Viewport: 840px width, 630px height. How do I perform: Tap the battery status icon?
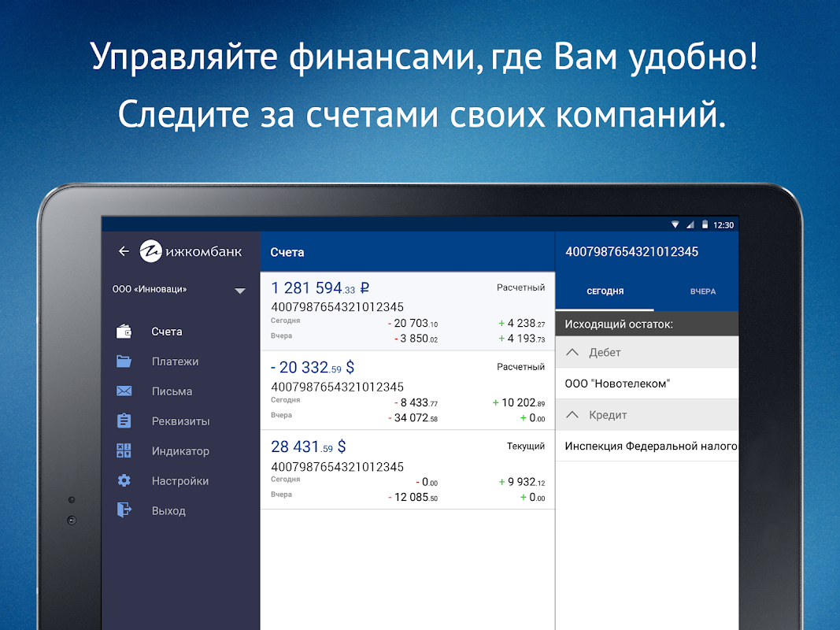[x=705, y=225]
